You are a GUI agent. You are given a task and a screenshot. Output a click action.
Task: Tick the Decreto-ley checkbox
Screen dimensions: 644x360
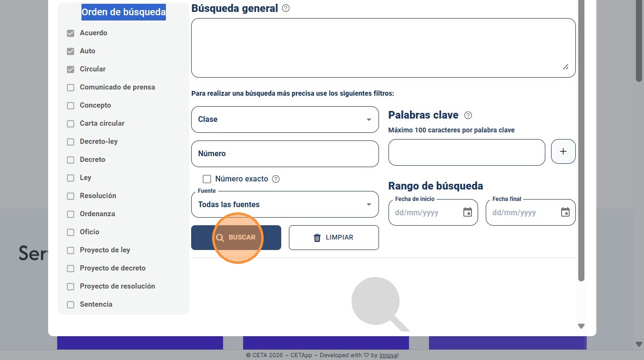pos(71,142)
